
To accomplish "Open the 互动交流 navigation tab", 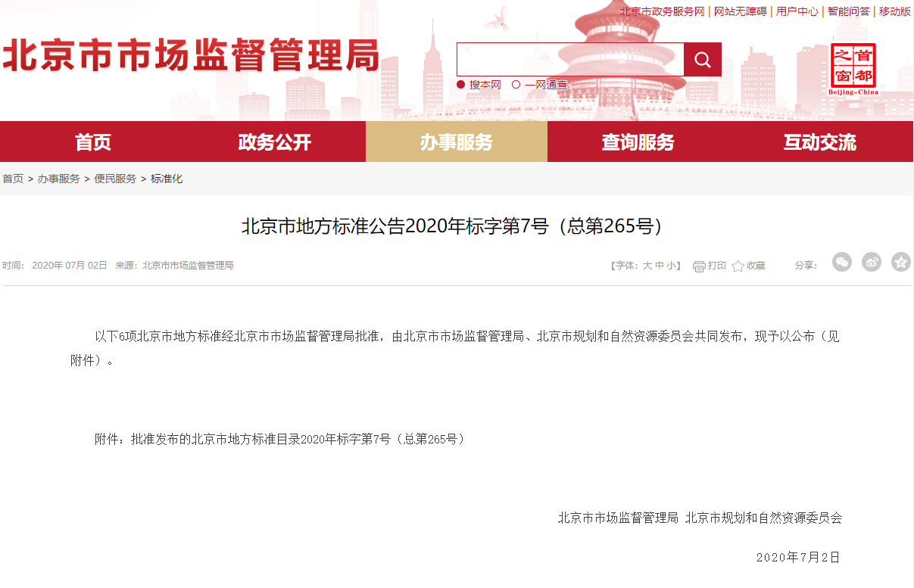I will point(820,142).
